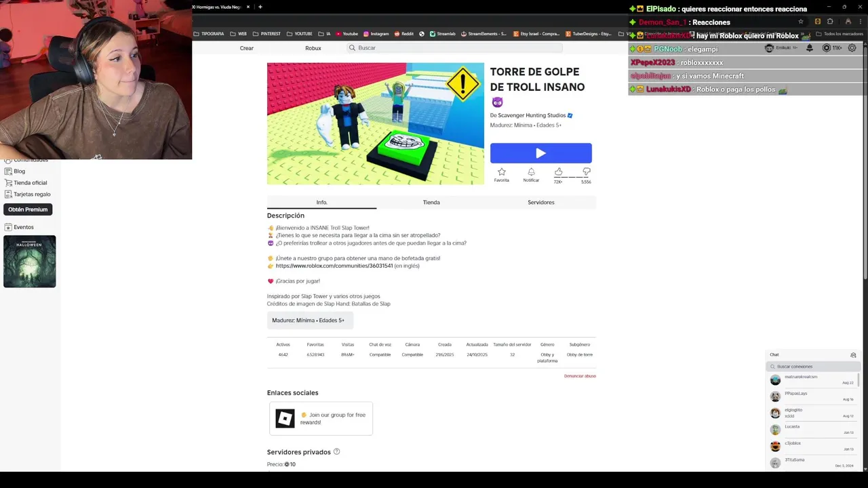Open a new browser tab with plus
This screenshot has width=868, height=488.
point(260,7)
